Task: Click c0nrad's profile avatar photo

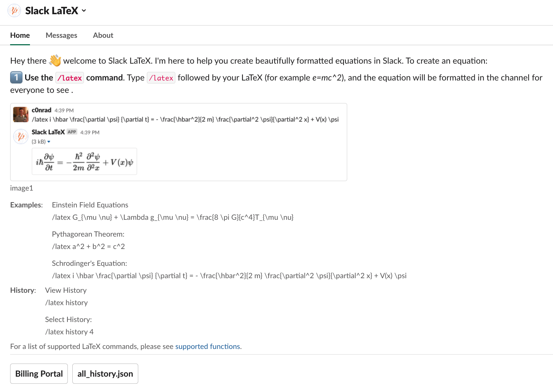Action: click(21, 114)
